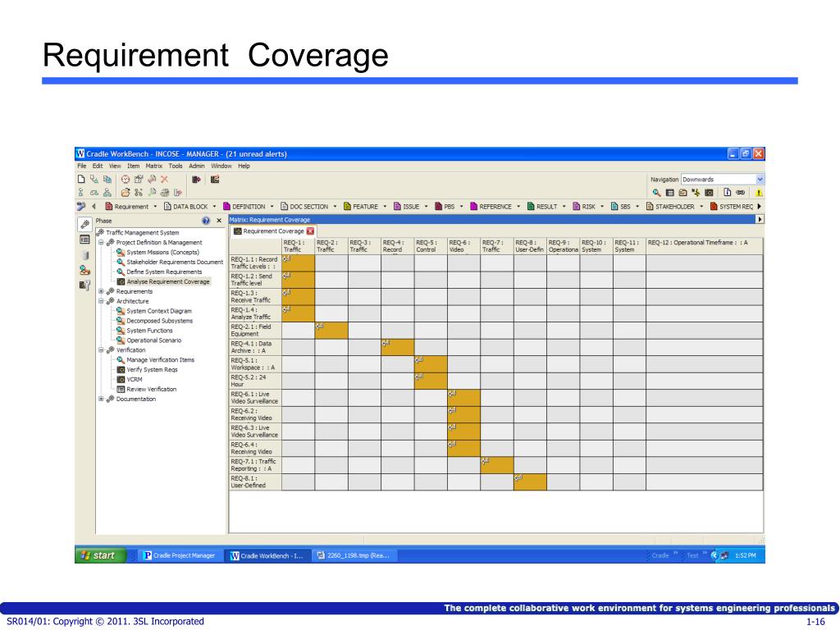Open the Admin menu
Screen dimensions: 840x630
197,166
